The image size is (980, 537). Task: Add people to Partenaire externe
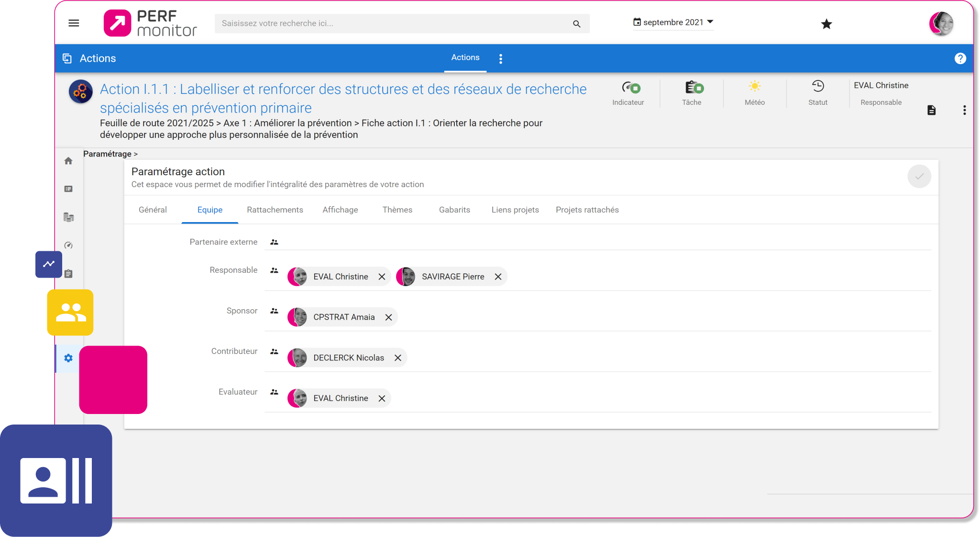click(x=274, y=242)
